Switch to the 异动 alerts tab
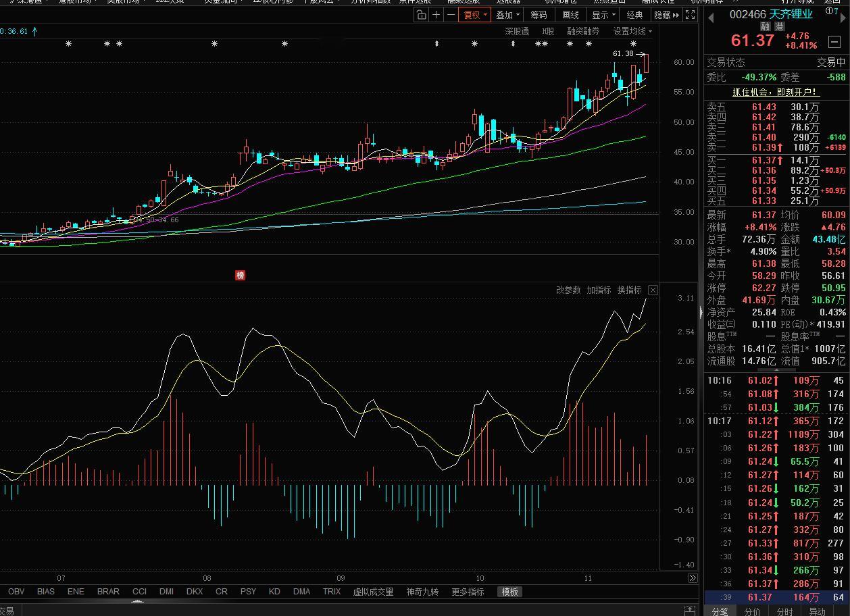 [x=817, y=611]
